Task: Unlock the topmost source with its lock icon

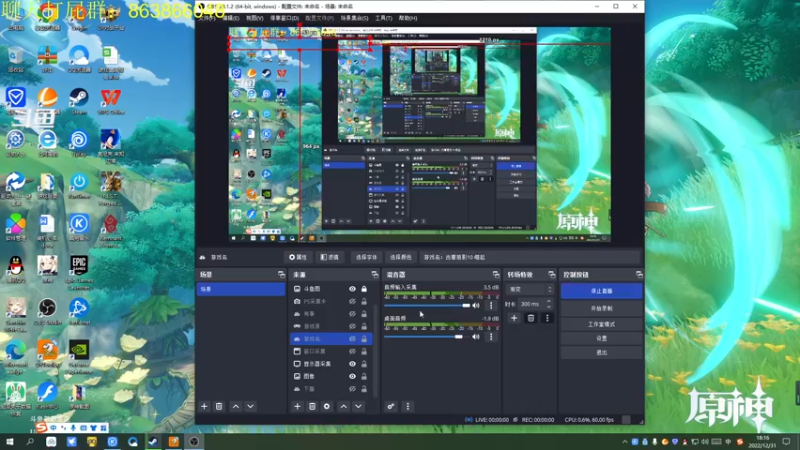Action: click(364, 289)
